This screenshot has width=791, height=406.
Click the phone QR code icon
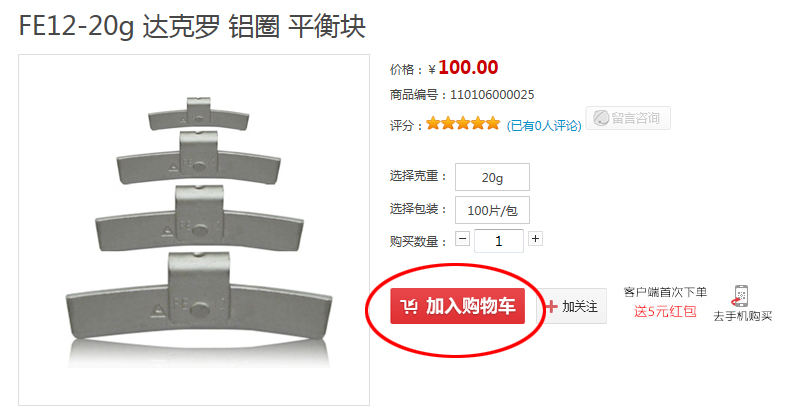pos(741,296)
